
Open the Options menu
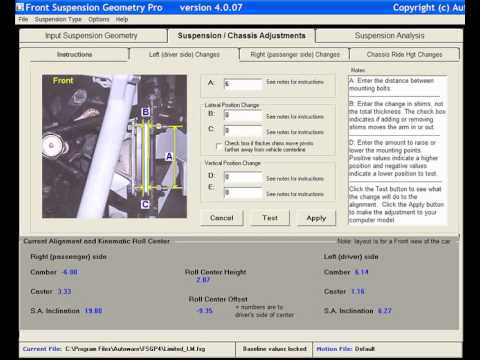pos(99,19)
